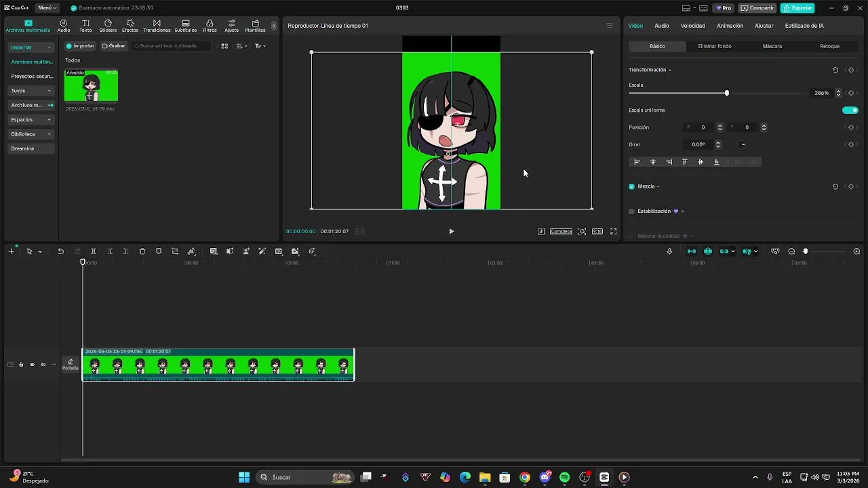Toggle main track magnet in timeline toolbar
Image resolution: width=868 pixels, height=488 pixels.
pyautogui.click(x=692, y=251)
